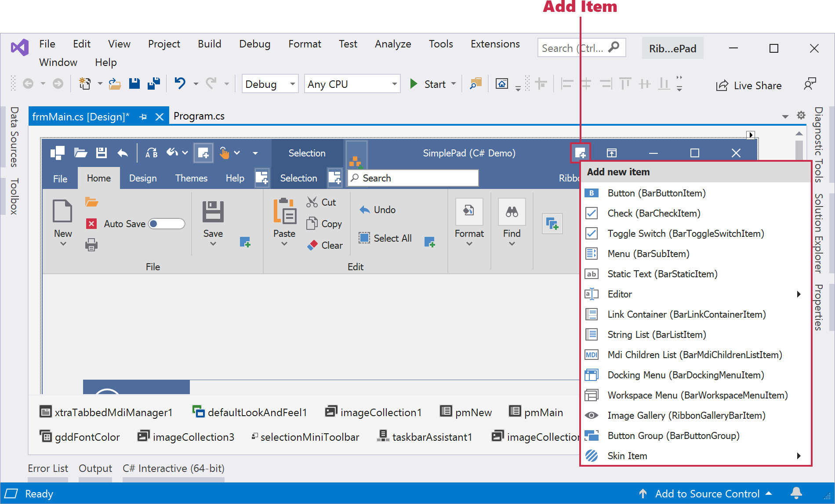
Task: Click the ribbon Search input field
Action: pyautogui.click(x=413, y=178)
